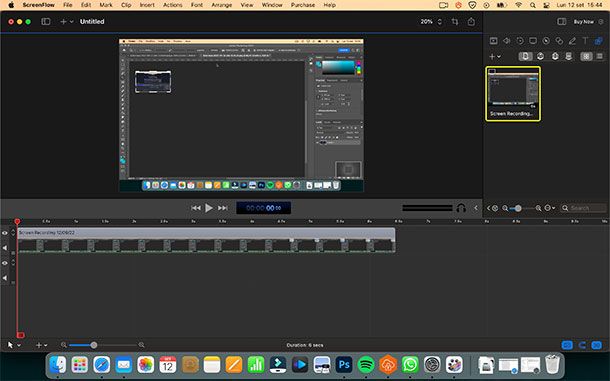Open the Screen Recording properties tab
This screenshot has width=610, height=381.
click(x=533, y=40)
